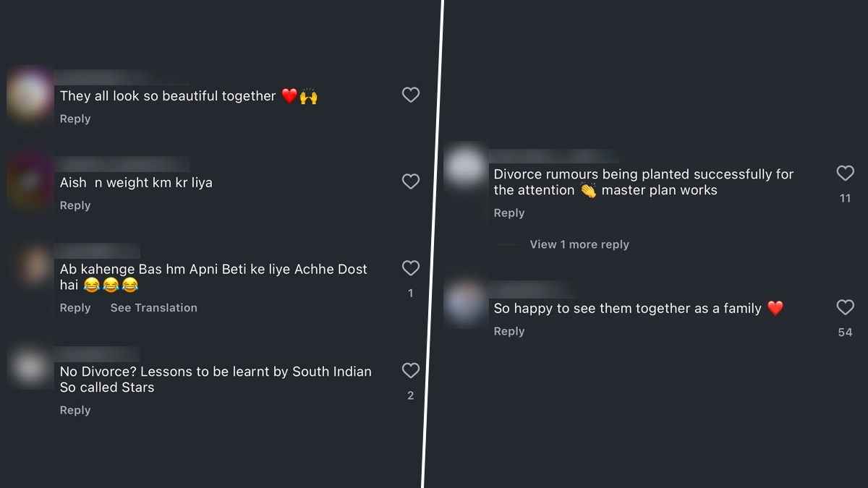868x488 pixels.
Task: Like the 'No Divorce? Lessons to be learnt' comment
Action: tap(411, 371)
